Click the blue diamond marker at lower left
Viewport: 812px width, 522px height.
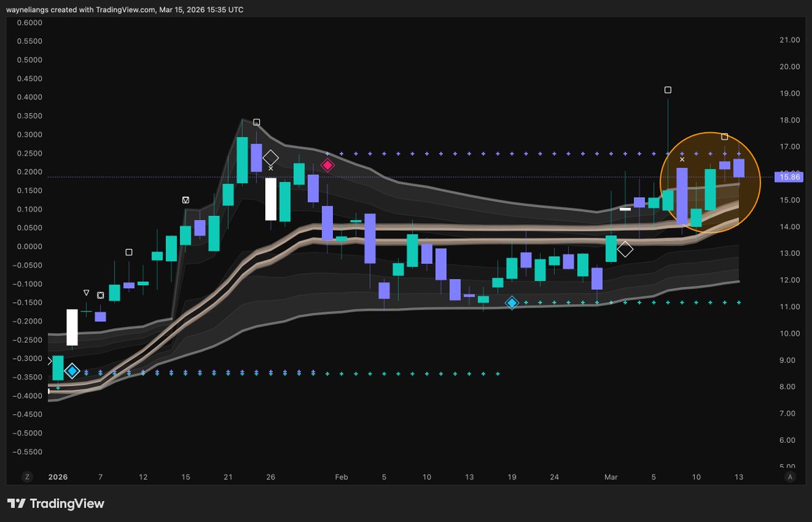pyautogui.click(x=72, y=370)
